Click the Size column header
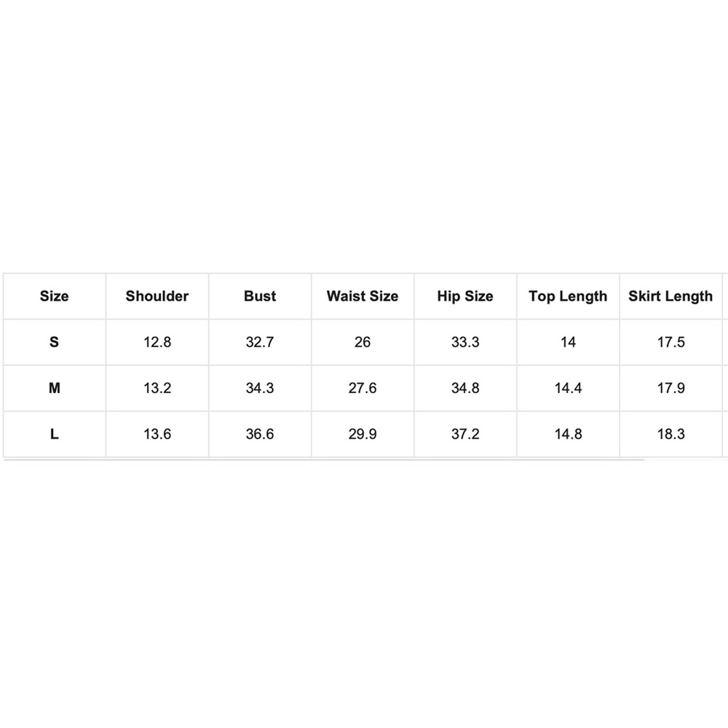 55,296
